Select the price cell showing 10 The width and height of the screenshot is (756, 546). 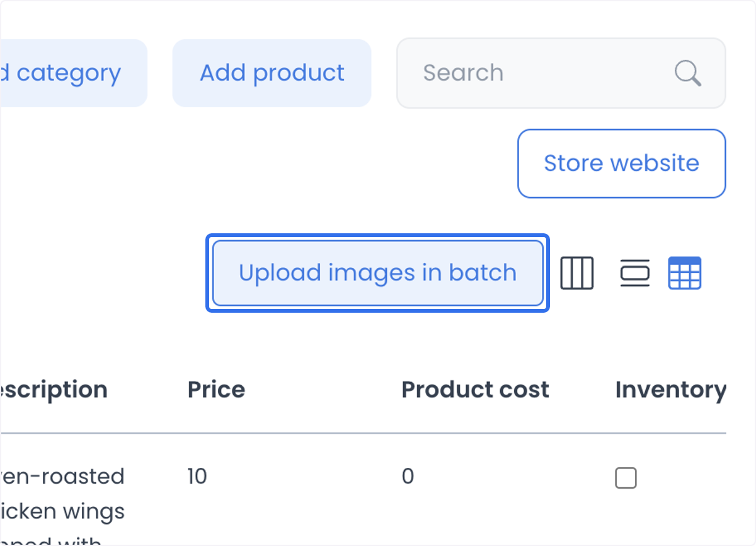tap(197, 476)
